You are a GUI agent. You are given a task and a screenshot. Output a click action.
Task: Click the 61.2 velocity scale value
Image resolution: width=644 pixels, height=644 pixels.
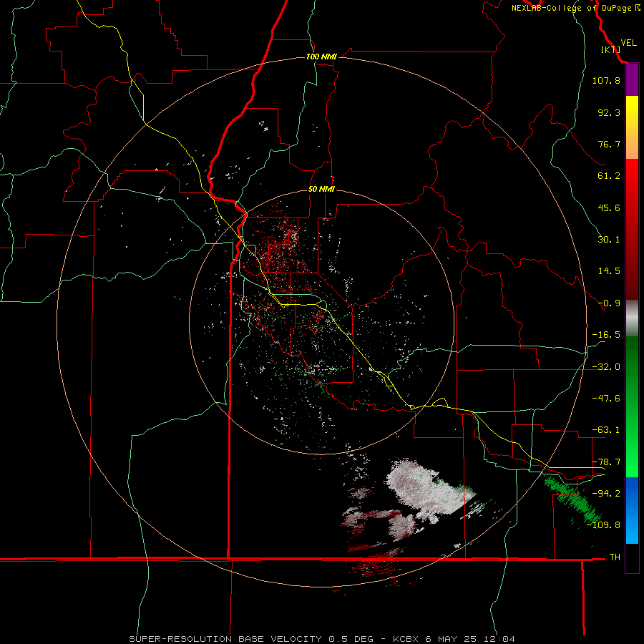point(609,176)
